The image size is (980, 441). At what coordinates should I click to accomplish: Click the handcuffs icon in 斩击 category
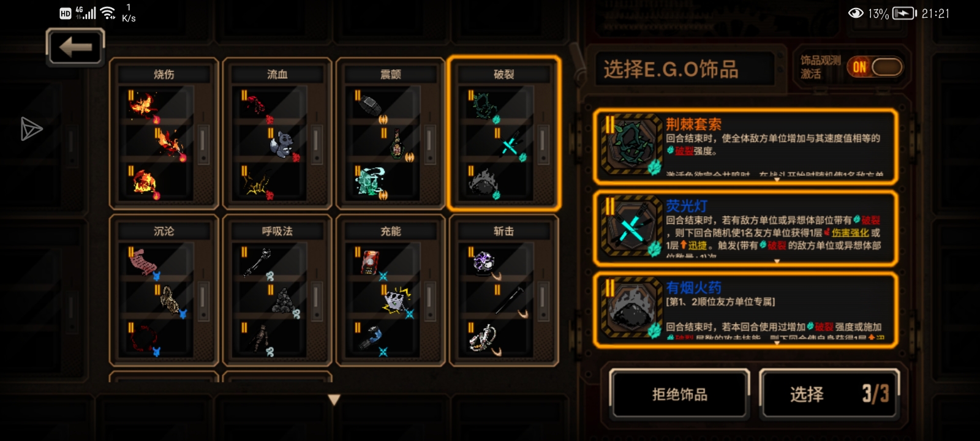484,339
